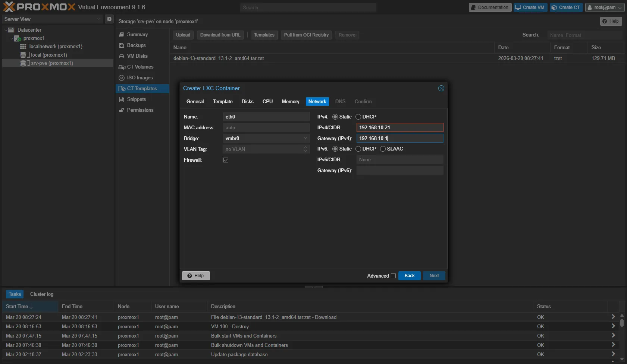This screenshot has width=627, height=364.
Task: Select the IPv4 DHCP radio button
Action: point(358,117)
